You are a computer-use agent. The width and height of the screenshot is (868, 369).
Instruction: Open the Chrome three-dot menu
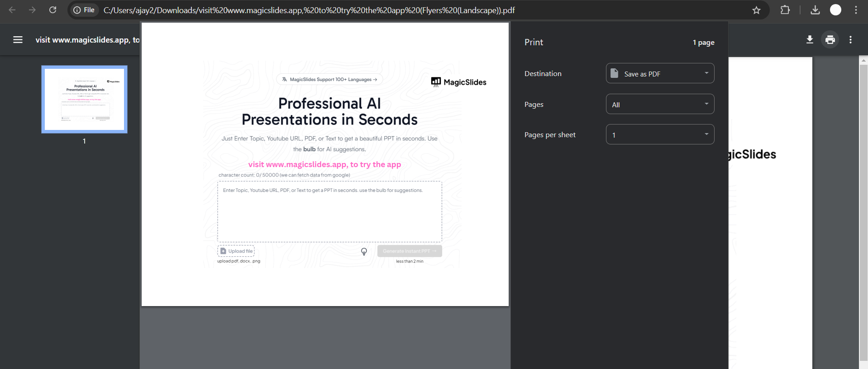point(856,10)
